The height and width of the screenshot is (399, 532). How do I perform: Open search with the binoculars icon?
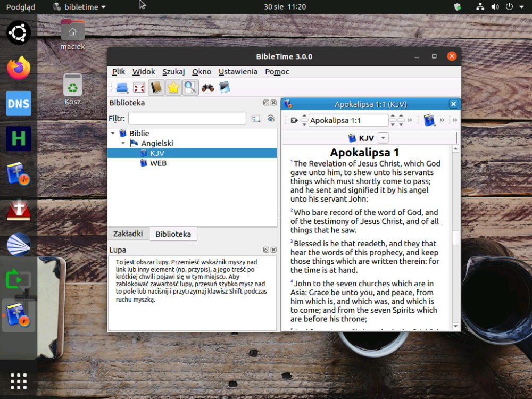207,88
